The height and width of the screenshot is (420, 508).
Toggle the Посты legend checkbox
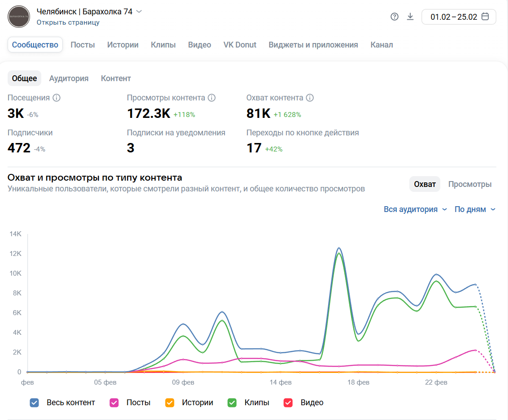click(x=114, y=403)
